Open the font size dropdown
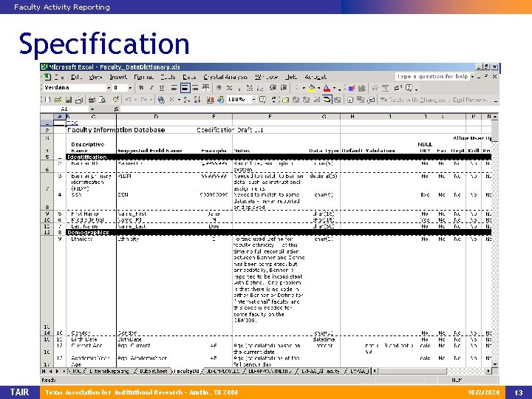 130,88
